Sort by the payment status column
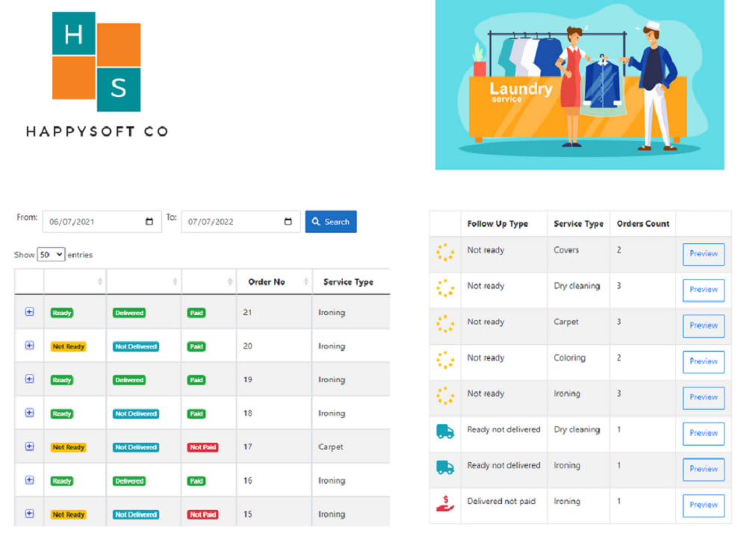747x560 pixels. point(208,282)
